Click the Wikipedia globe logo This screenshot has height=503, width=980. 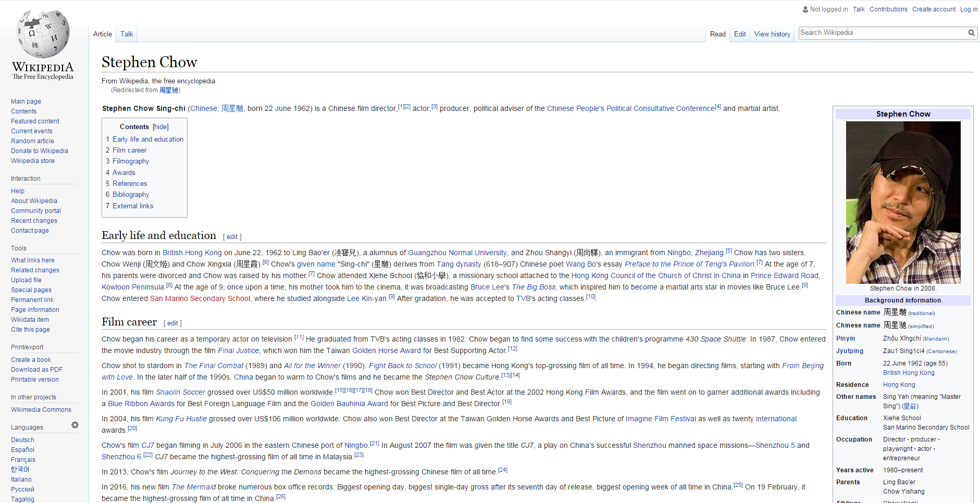click(x=43, y=34)
